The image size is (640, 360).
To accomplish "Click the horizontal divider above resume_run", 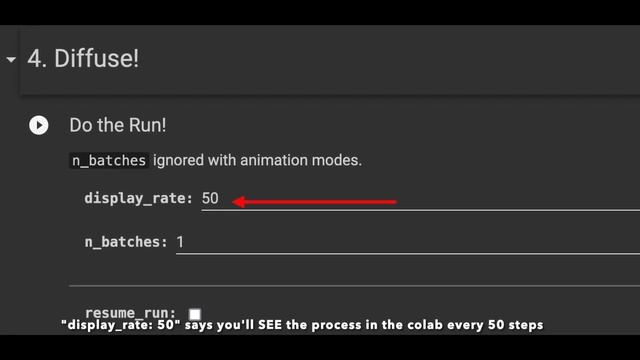I will click(x=354, y=286).
